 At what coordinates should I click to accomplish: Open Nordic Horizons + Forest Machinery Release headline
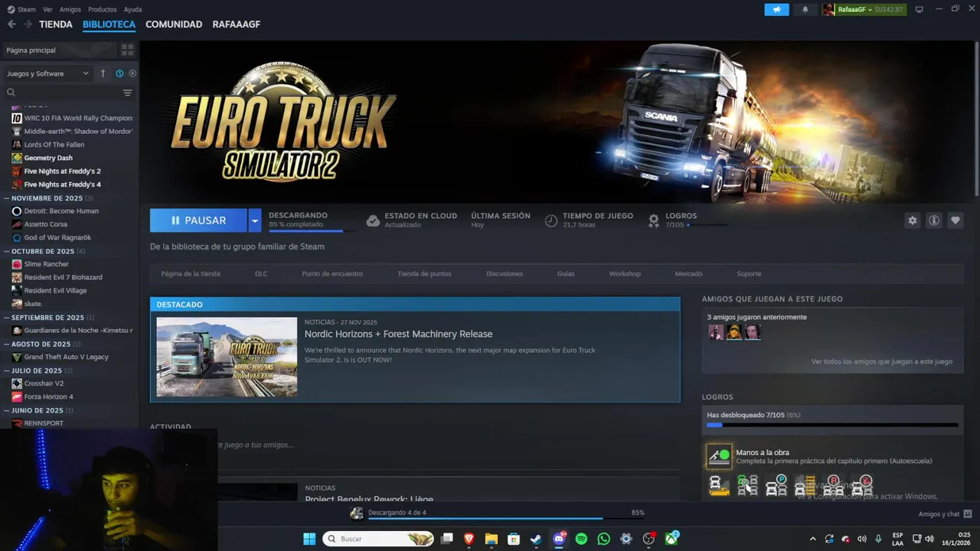click(398, 334)
